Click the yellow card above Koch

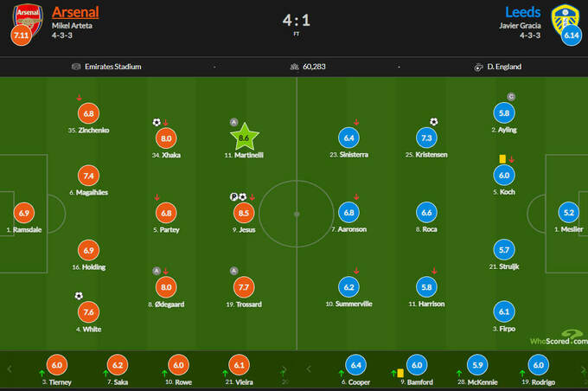[502, 158]
